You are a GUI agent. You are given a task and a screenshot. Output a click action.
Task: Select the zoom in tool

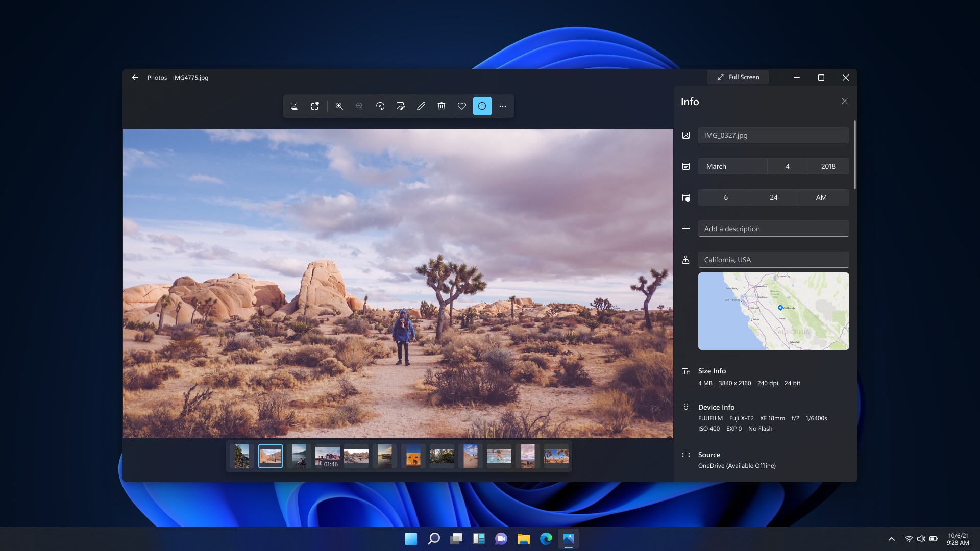[339, 106]
